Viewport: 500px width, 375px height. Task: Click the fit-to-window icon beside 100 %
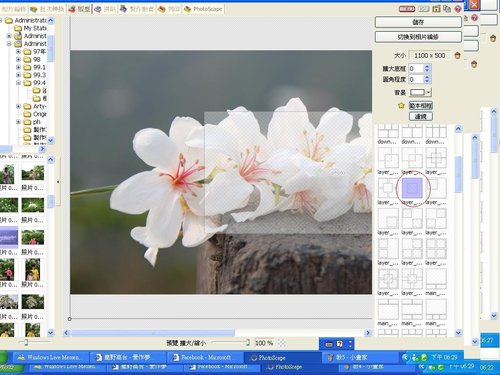pyautogui.click(x=282, y=343)
